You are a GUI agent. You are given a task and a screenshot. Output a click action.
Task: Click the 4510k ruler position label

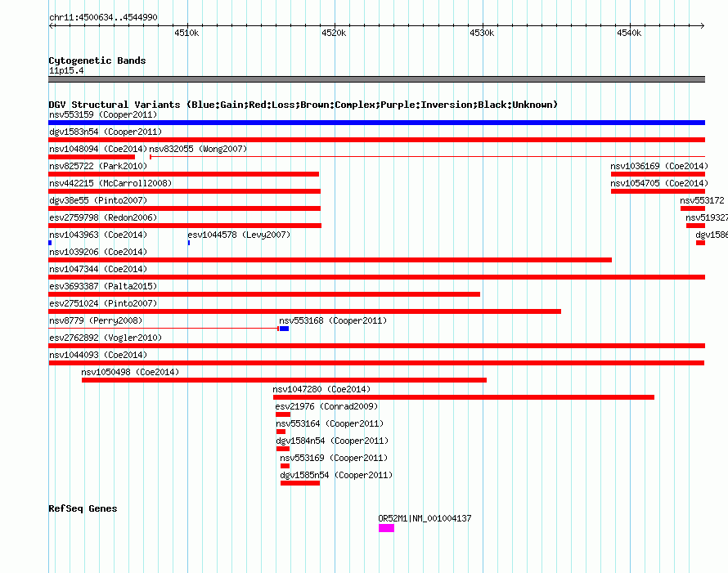pyautogui.click(x=186, y=33)
